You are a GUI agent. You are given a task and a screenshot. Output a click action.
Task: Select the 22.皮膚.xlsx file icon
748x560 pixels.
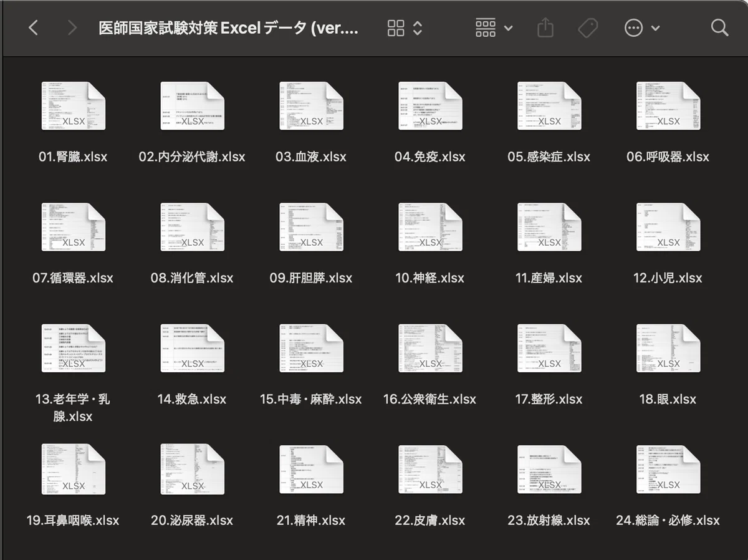[x=430, y=469]
